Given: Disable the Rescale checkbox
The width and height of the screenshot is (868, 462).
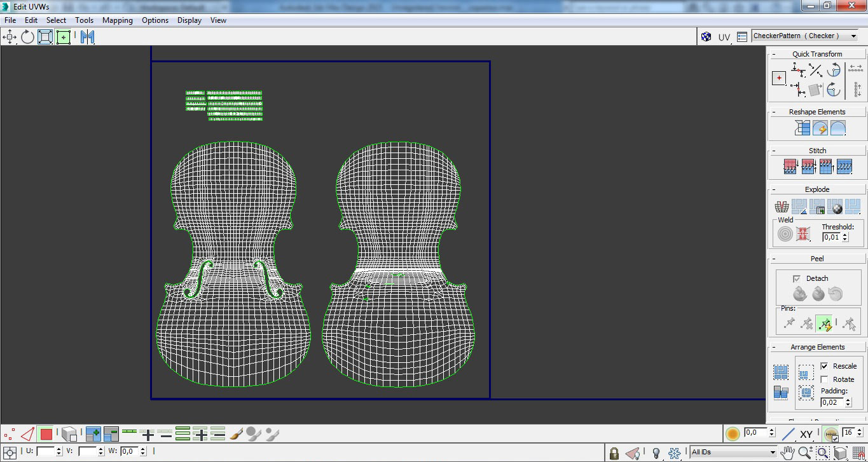Looking at the screenshot, I should pos(824,366).
